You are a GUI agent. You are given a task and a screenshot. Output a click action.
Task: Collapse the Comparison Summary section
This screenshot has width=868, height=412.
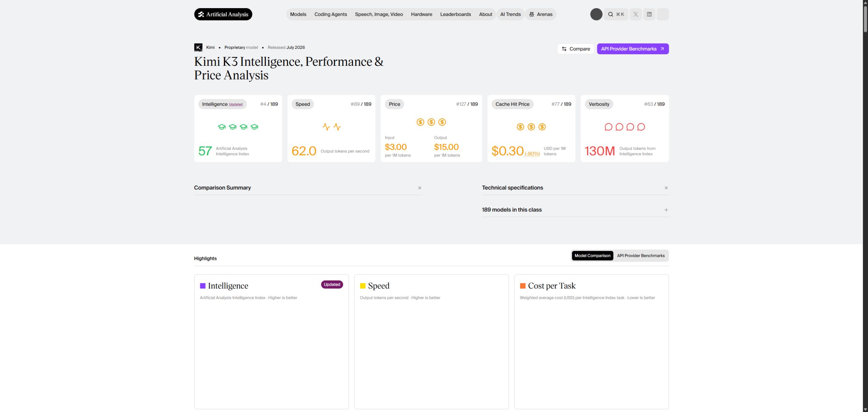coord(420,188)
